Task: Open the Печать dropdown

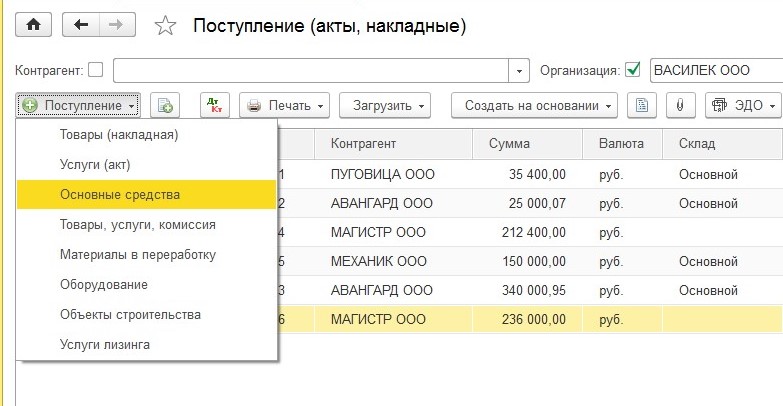Action: 285,105
